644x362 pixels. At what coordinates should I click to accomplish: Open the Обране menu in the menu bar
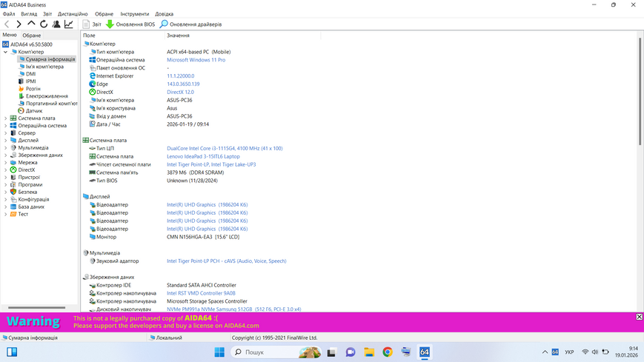(104, 14)
